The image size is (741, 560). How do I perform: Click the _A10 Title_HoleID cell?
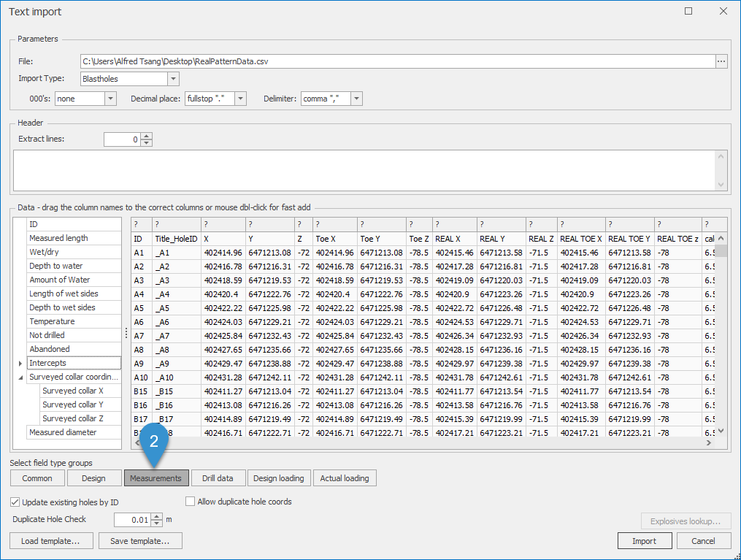click(x=176, y=377)
